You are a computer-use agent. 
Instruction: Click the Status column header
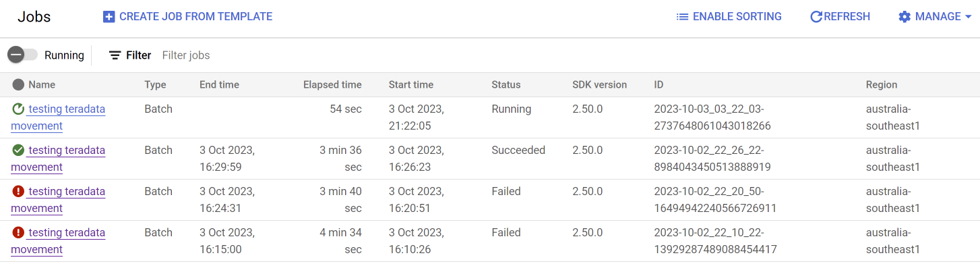coord(506,84)
